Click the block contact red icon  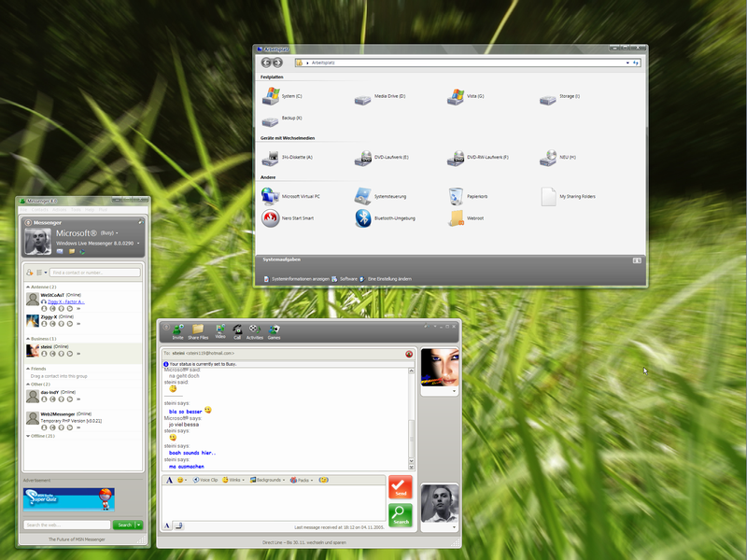coord(409,354)
